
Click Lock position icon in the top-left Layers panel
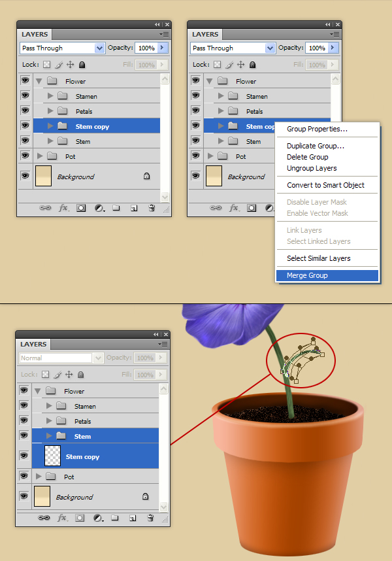pos(71,65)
